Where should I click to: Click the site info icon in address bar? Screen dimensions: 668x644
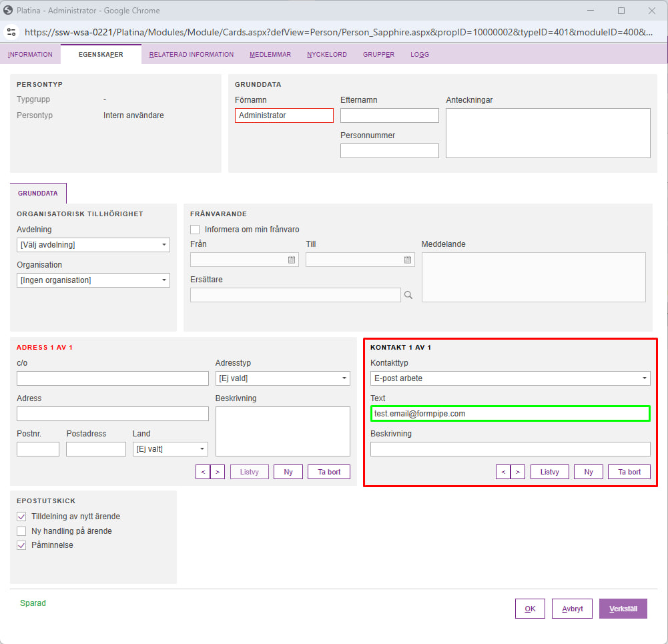pyautogui.click(x=11, y=32)
